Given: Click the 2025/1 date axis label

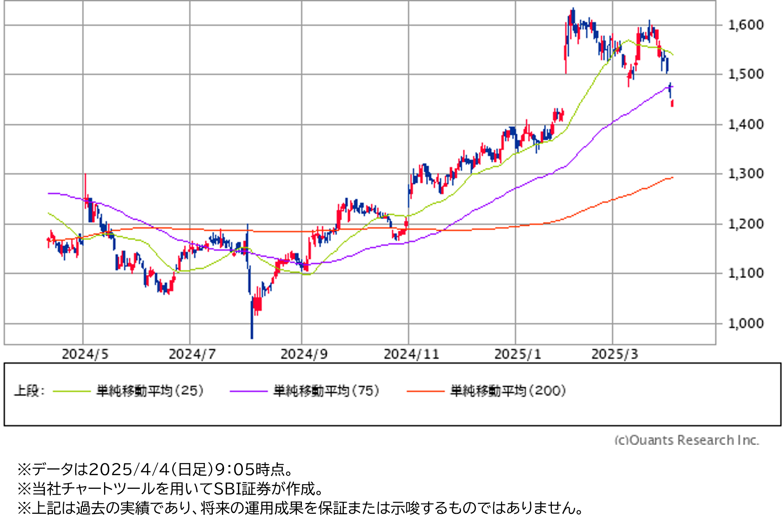Looking at the screenshot, I should (x=518, y=354).
